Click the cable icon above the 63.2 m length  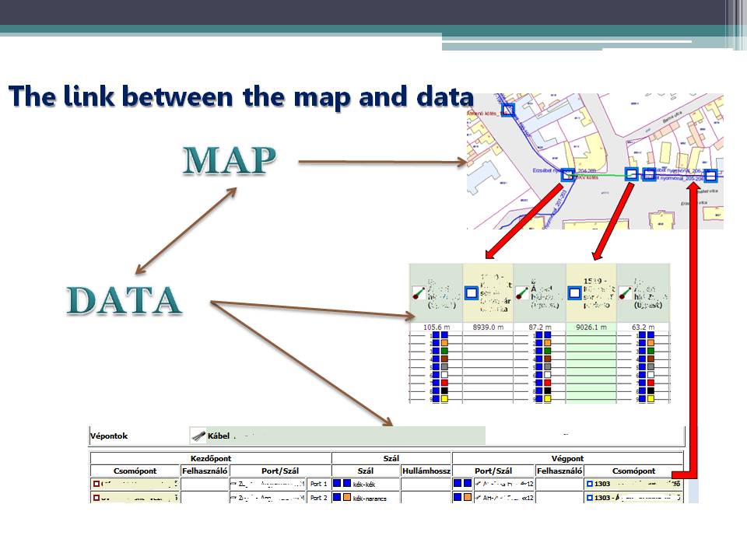point(625,293)
